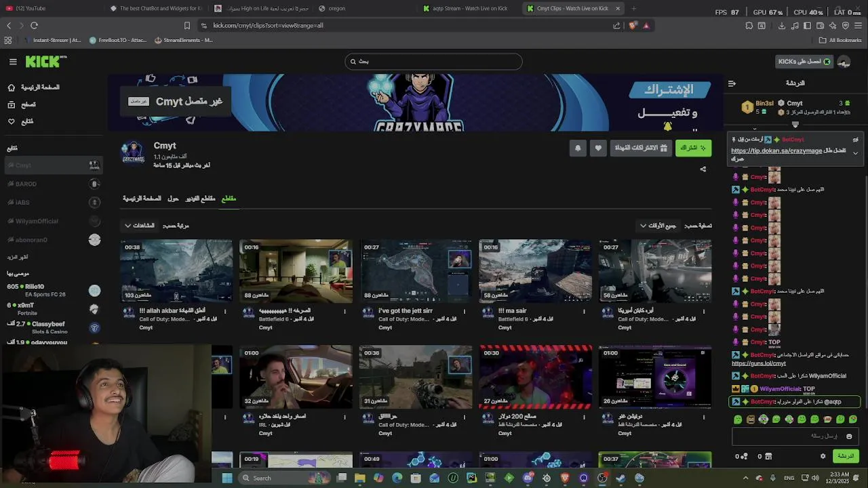868x488 pixels.
Task: Switch to the YouTube browser tab
Action: coord(51,8)
